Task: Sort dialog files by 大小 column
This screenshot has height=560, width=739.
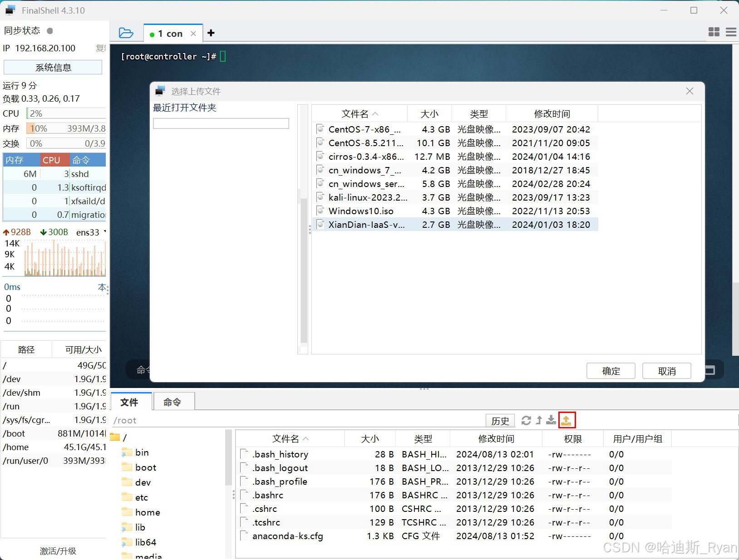Action: coord(429,114)
